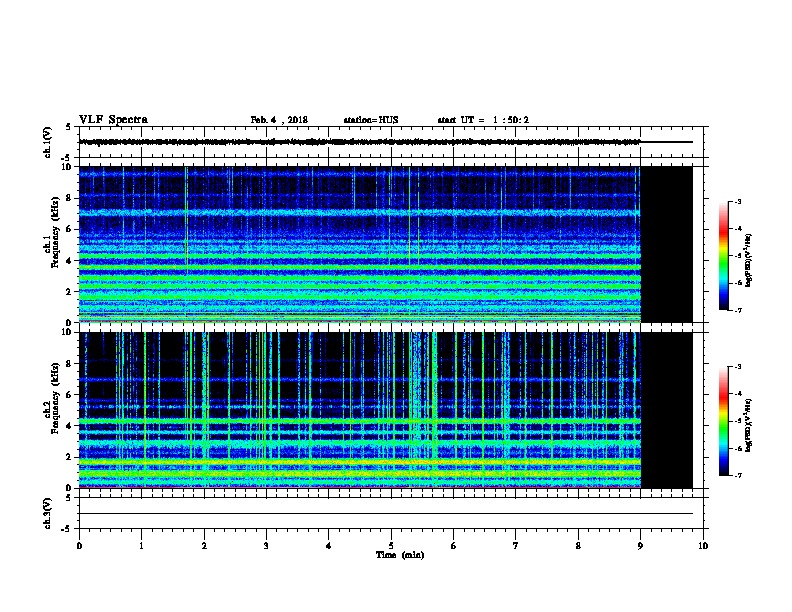Image resolution: width=792 pixels, height=612 pixels.
Task: Click the time axis tick label "3"
Action: point(266,545)
